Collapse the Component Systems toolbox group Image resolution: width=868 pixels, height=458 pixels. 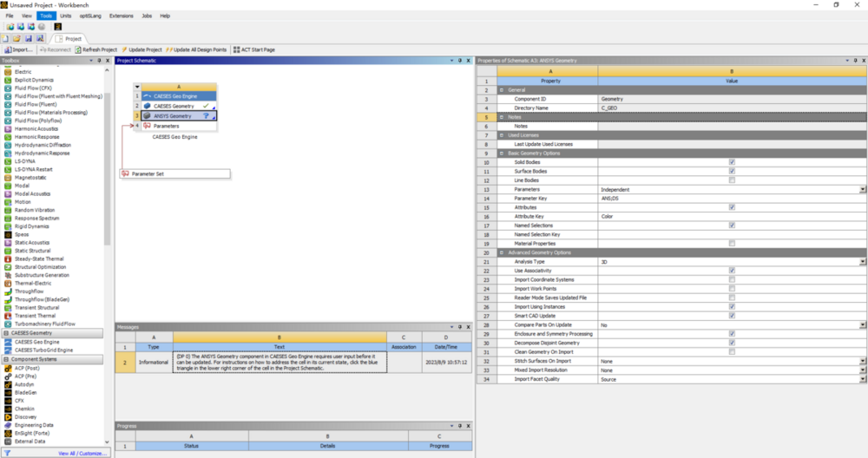tap(6, 359)
